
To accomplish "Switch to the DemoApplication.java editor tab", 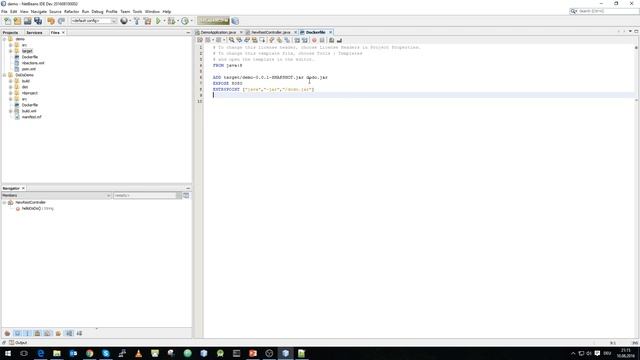I will pos(218,32).
